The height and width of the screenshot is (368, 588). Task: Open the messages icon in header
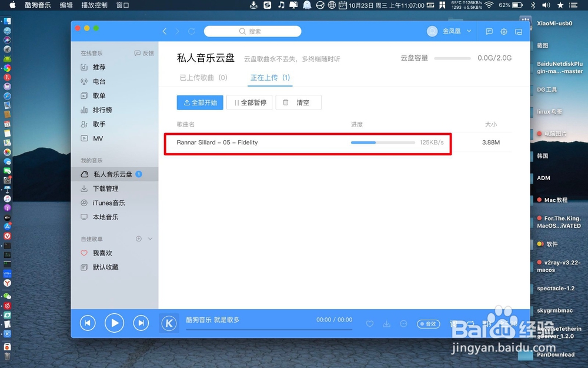[489, 32]
